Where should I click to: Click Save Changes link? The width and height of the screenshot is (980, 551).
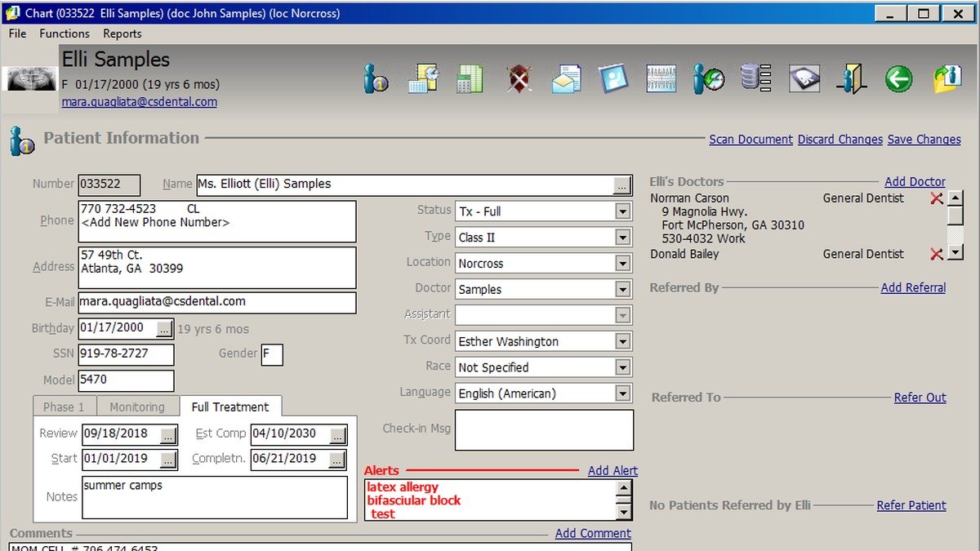pos(924,140)
